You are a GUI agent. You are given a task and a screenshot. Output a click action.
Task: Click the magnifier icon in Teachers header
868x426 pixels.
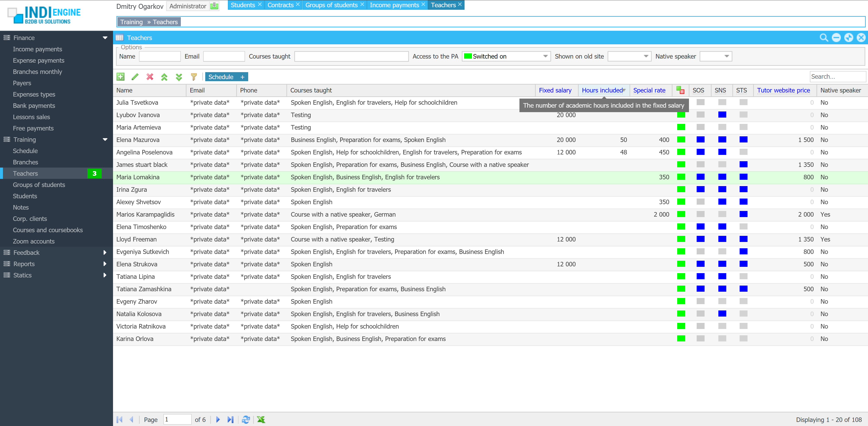tap(823, 38)
